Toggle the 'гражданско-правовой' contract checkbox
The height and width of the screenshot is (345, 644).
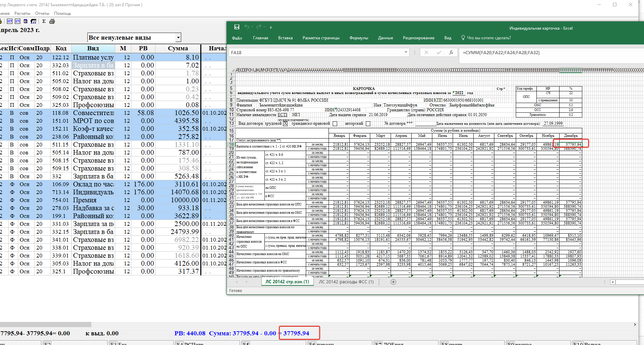point(335,124)
